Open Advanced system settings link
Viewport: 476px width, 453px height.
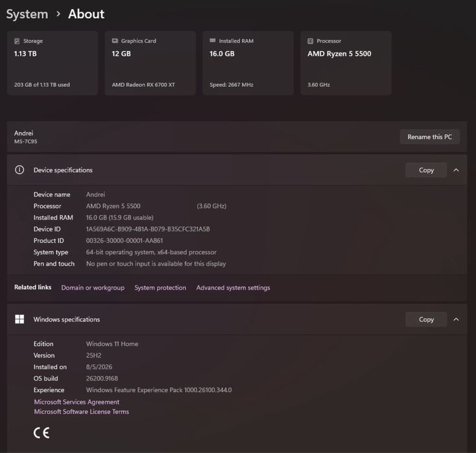click(233, 288)
